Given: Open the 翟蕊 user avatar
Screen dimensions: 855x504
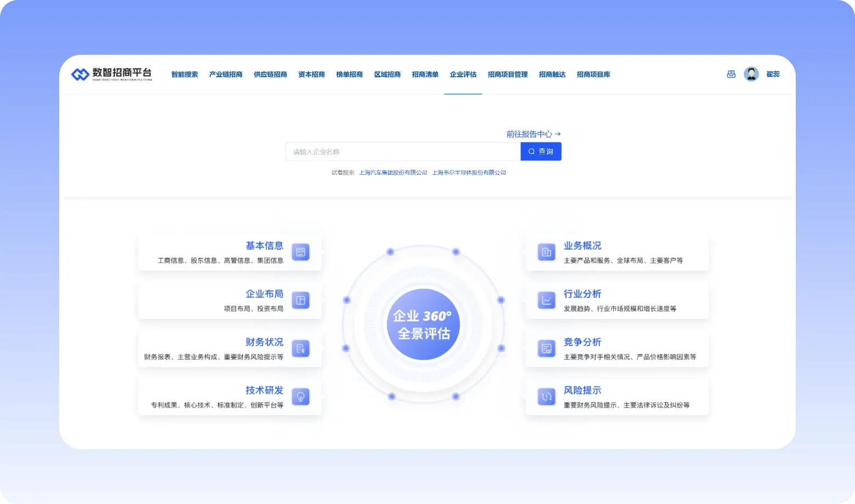Looking at the screenshot, I should click(751, 73).
